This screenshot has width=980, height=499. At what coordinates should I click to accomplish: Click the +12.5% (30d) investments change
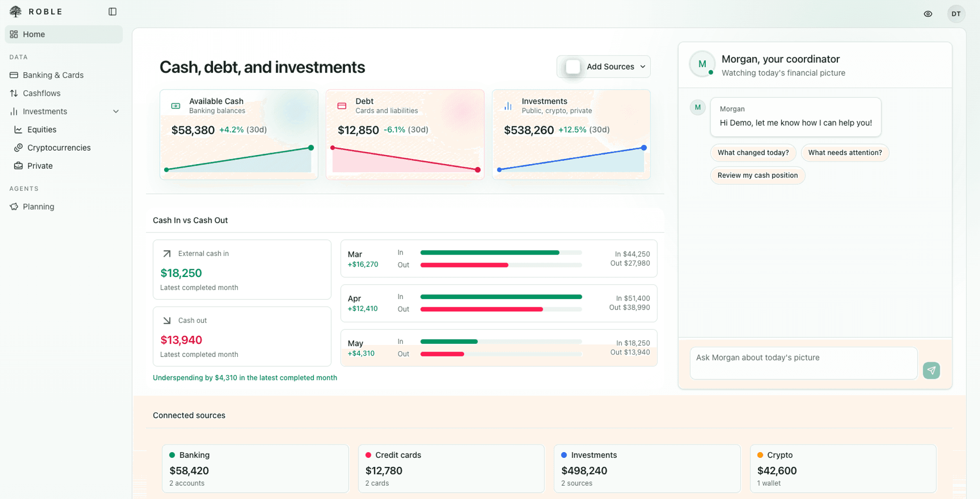[x=584, y=130]
